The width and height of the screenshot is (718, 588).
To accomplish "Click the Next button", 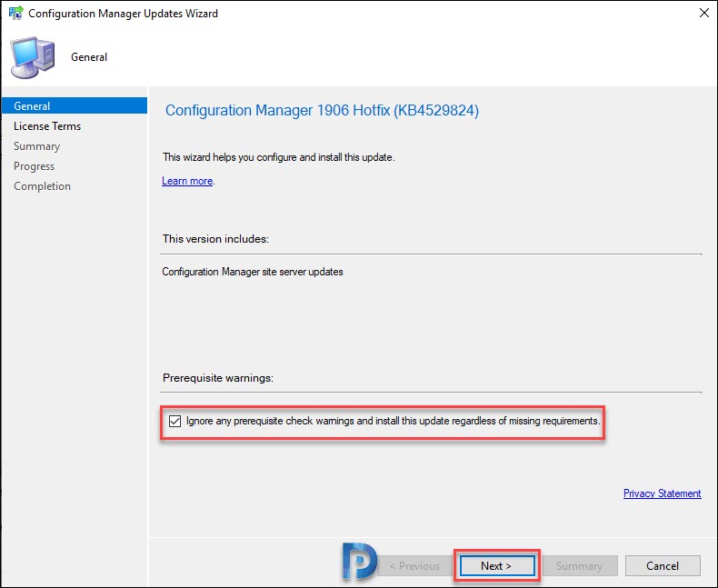I will (497, 565).
